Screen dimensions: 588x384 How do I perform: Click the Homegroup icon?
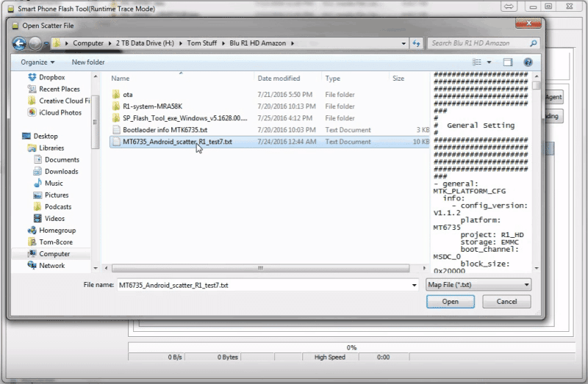32,231
